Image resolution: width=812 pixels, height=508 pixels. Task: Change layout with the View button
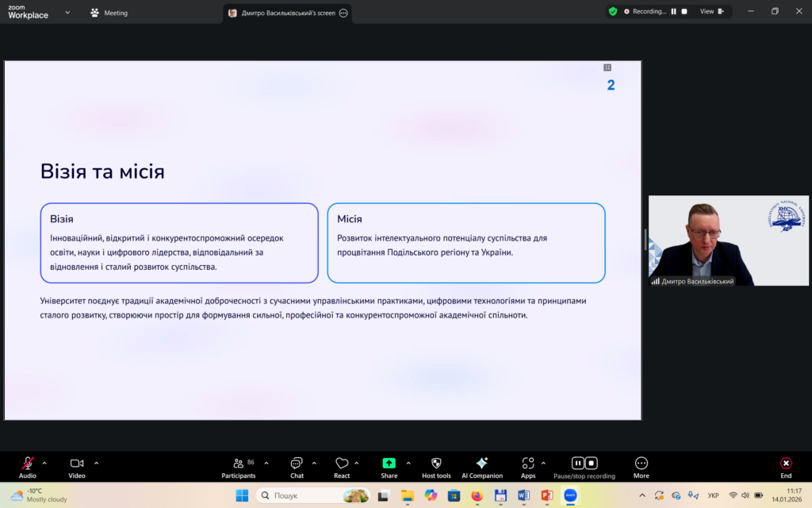pos(710,11)
